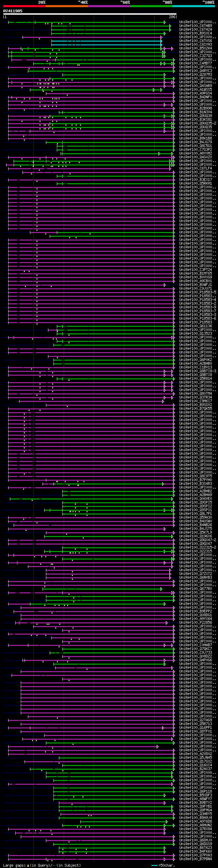
Task: Select label UniRef100_Q80TM4
Action: click(x=196, y=393)
